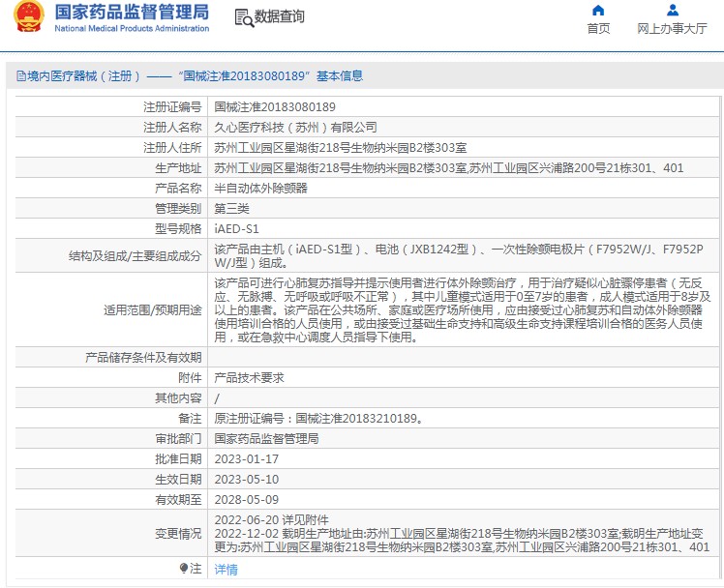Screen dimensions: 724x588
Task: Click the expiry date 2028-05-09
Action: coord(246,499)
